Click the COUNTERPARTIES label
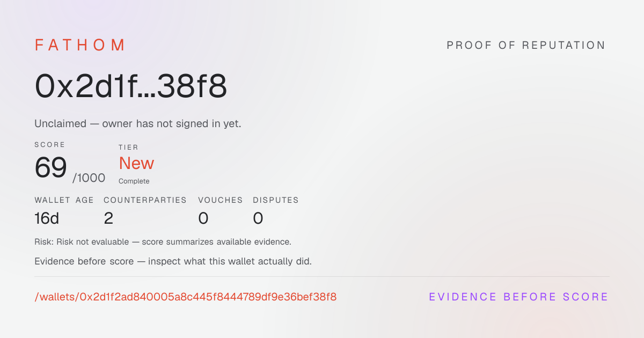 coord(145,200)
